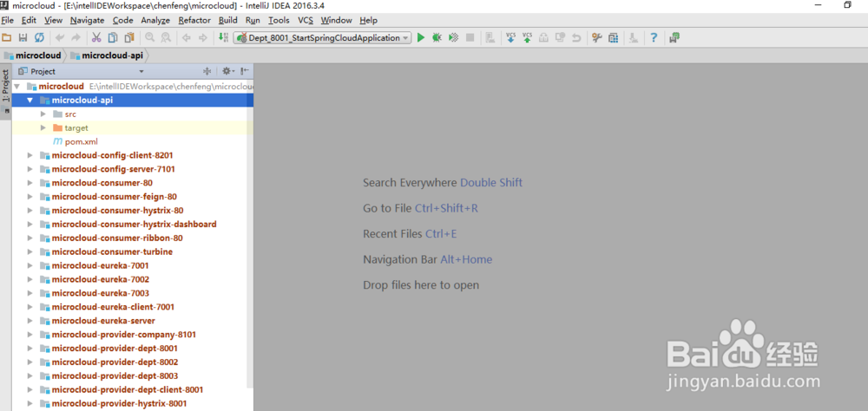Click the Make Project build icon

(x=223, y=37)
